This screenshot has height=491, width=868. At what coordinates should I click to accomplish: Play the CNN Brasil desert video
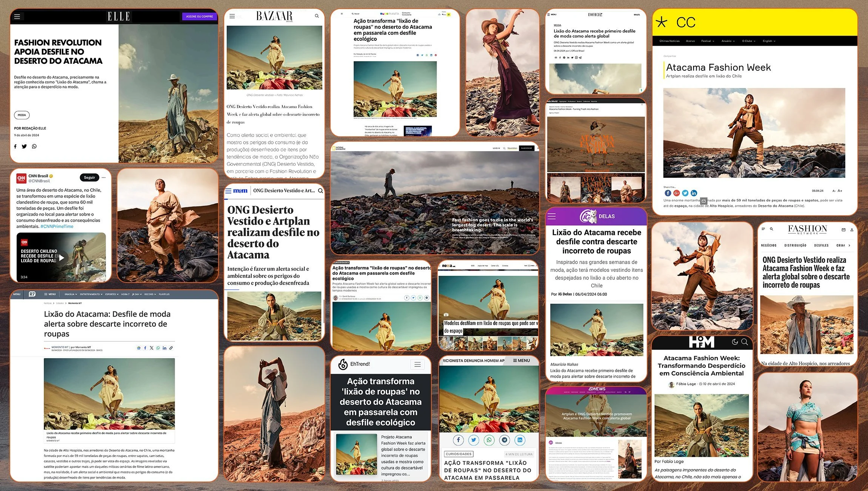(x=62, y=258)
